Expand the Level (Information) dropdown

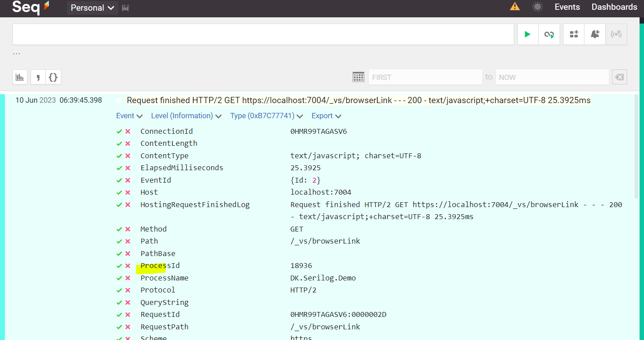click(186, 116)
